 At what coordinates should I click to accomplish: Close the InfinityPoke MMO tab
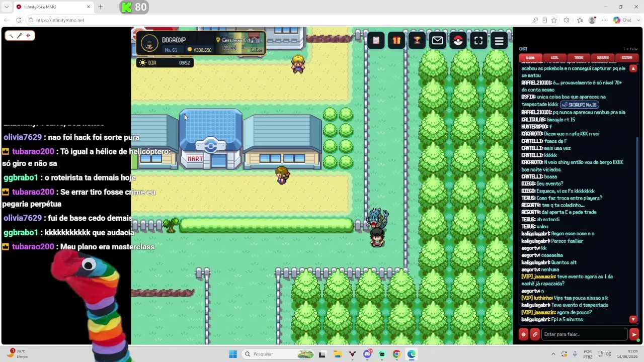(x=89, y=7)
